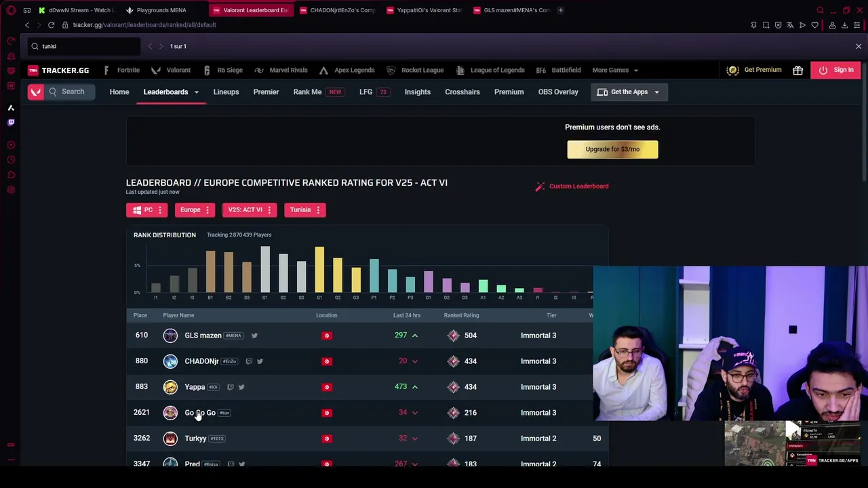Open the Go Go Go player profile
Image resolution: width=868 pixels, height=488 pixels.
[x=200, y=413]
